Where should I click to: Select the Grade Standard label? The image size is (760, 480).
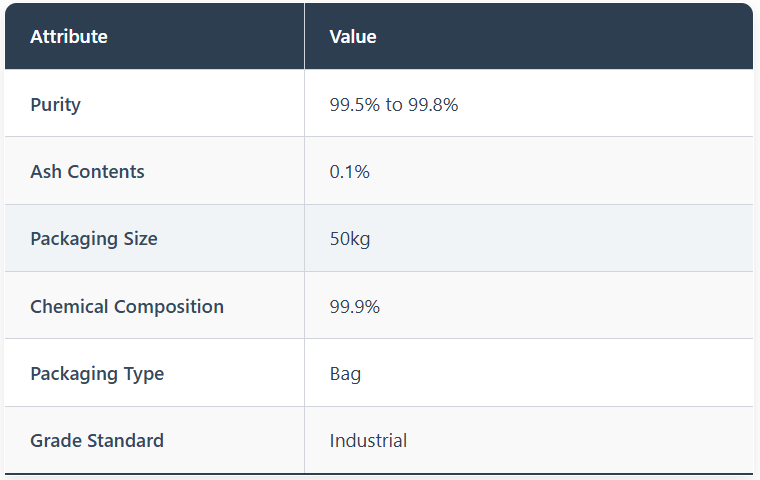[97, 441]
